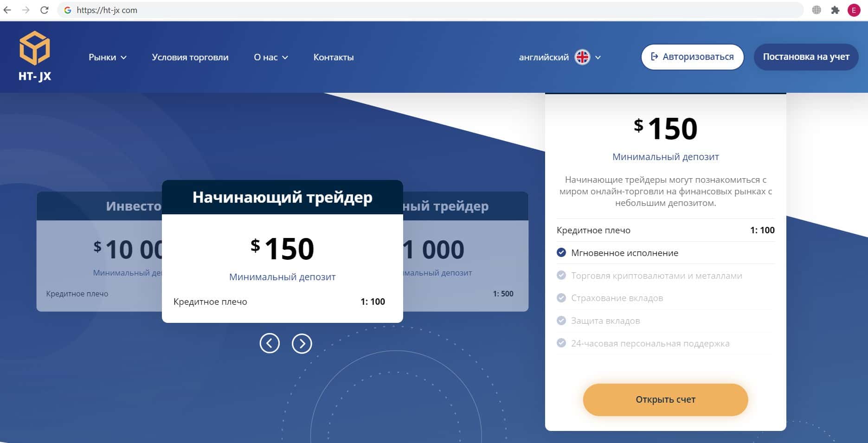Click the checkmark next to Мгновенное исполнение
868x443 pixels.
click(561, 253)
